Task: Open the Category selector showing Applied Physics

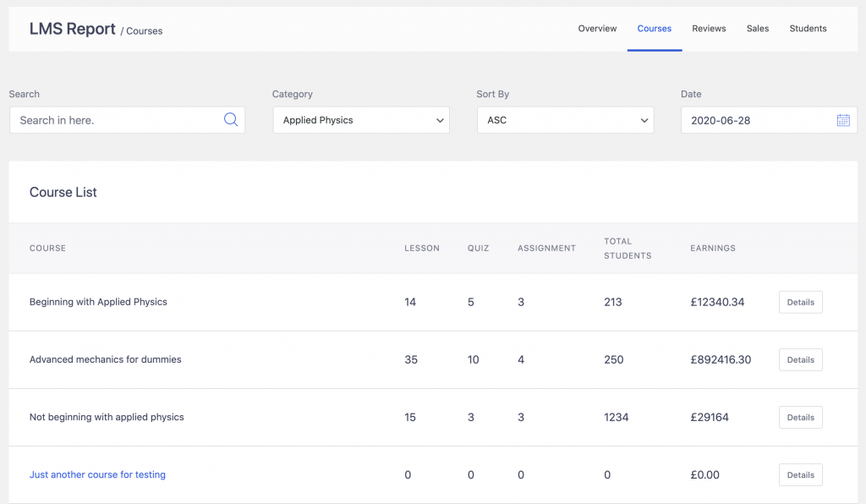Action: [361, 119]
